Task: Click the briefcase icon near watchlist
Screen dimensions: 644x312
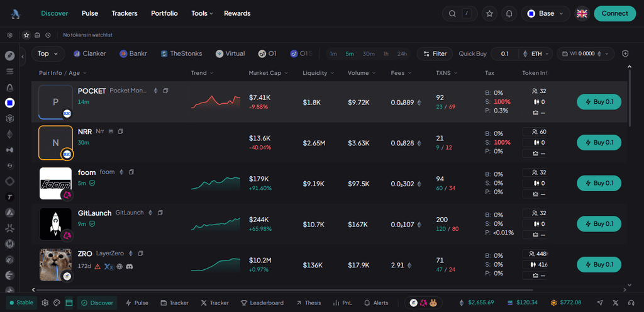Action: [x=37, y=35]
